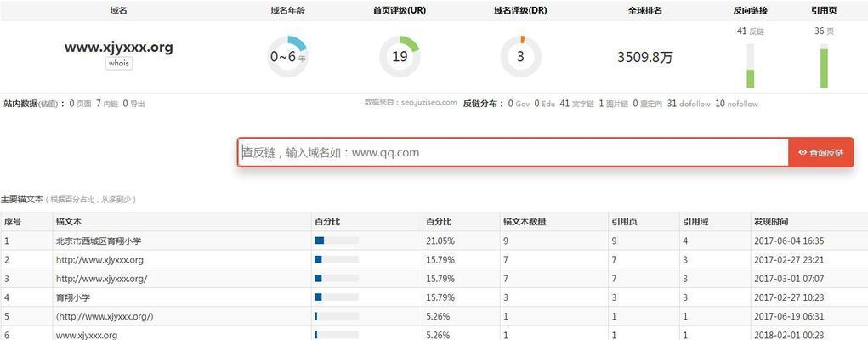868x340 pixels.
Task: Click the 引用域 column header
Action: pos(694,222)
